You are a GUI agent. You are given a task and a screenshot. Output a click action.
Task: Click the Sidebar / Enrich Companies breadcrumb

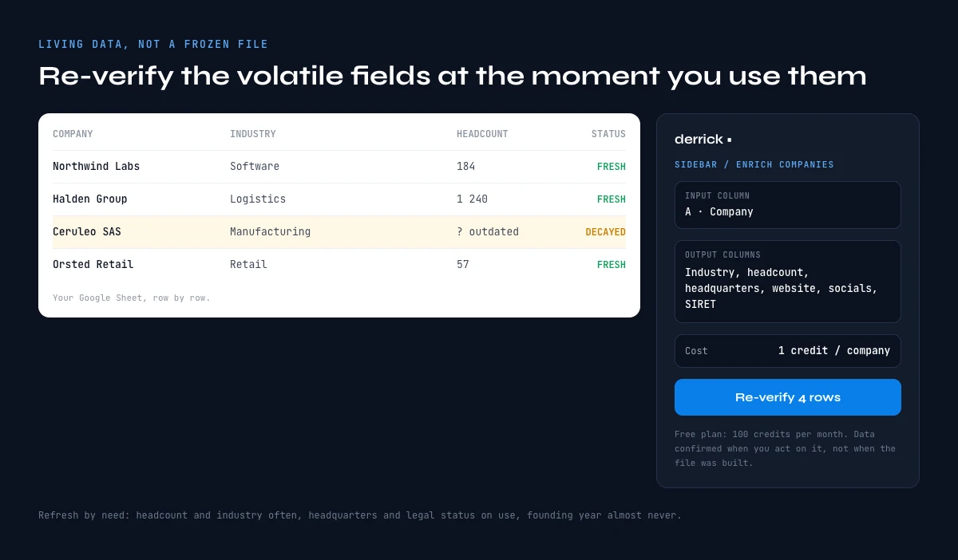(754, 164)
